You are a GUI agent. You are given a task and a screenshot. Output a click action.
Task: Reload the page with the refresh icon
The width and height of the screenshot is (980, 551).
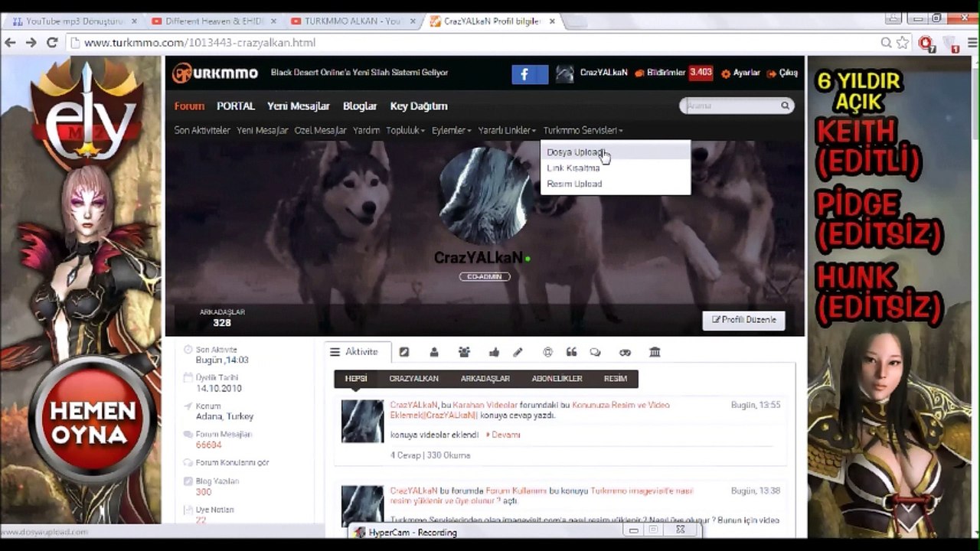click(52, 43)
